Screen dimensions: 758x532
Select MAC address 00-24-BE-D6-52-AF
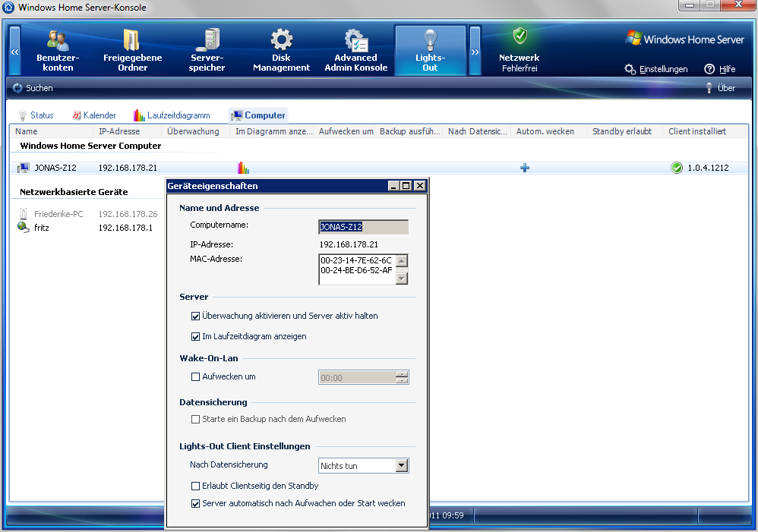[356, 270]
